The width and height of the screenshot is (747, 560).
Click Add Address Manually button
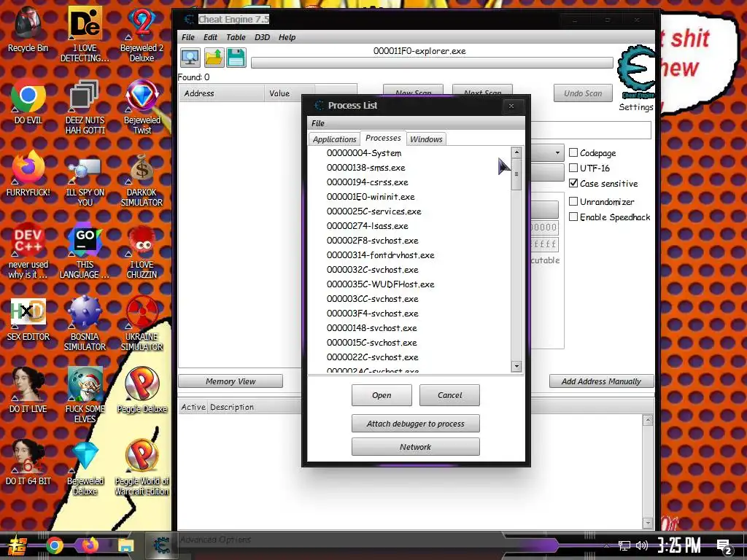(601, 381)
